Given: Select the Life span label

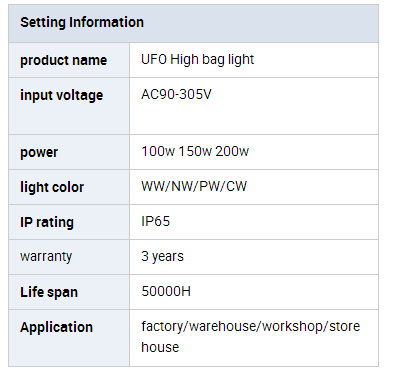Looking at the screenshot, I should [49, 292].
